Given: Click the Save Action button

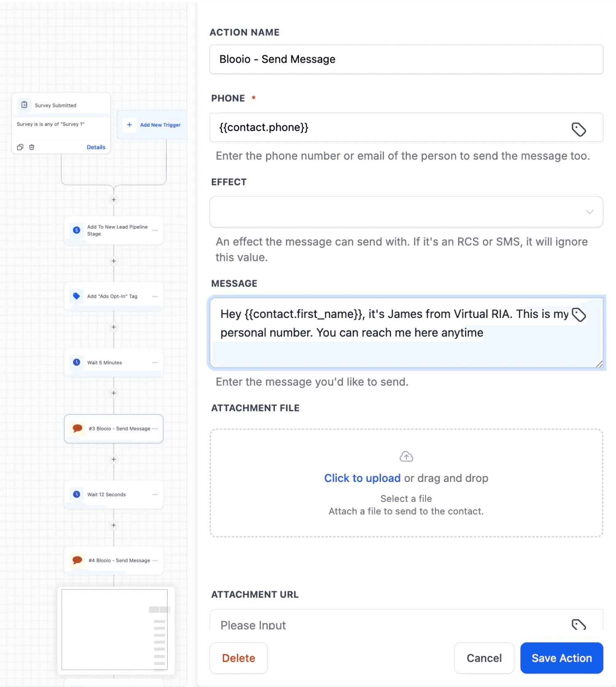Looking at the screenshot, I should click(561, 658).
